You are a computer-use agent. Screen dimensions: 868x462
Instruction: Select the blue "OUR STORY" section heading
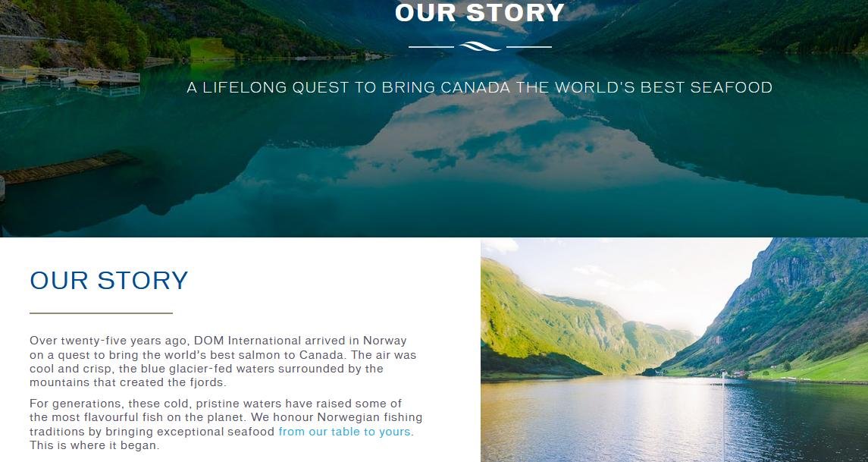click(108, 281)
